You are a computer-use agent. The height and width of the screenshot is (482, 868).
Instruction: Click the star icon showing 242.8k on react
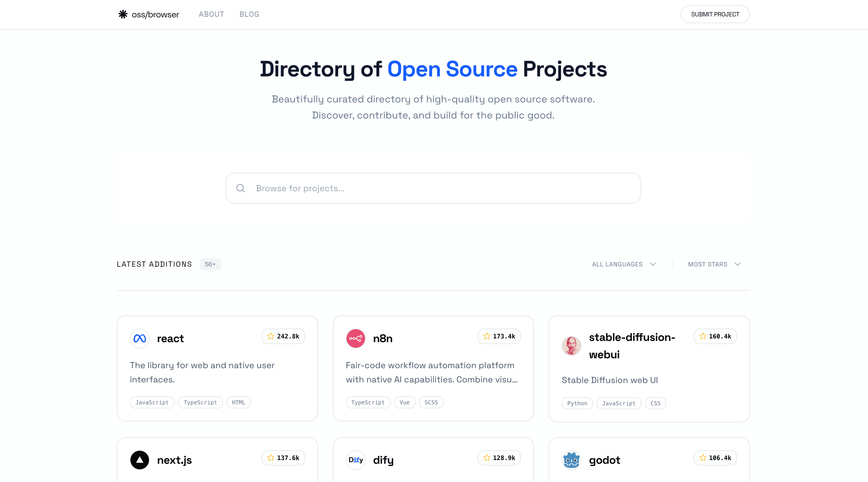270,336
